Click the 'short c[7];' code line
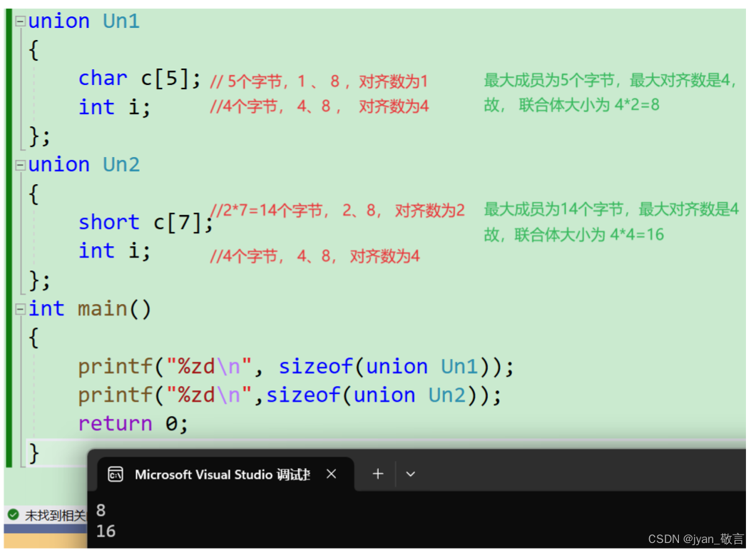 pyautogui.click(x=145, y=223)
